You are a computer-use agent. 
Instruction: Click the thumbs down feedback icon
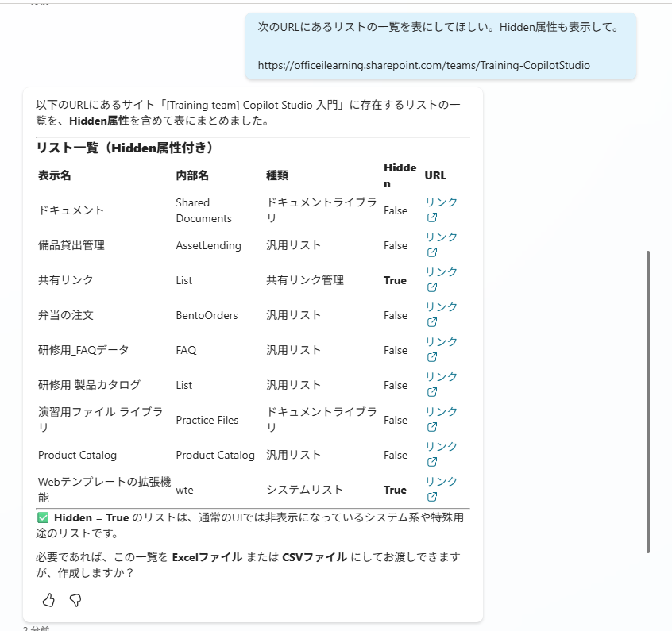click(75, 600)
